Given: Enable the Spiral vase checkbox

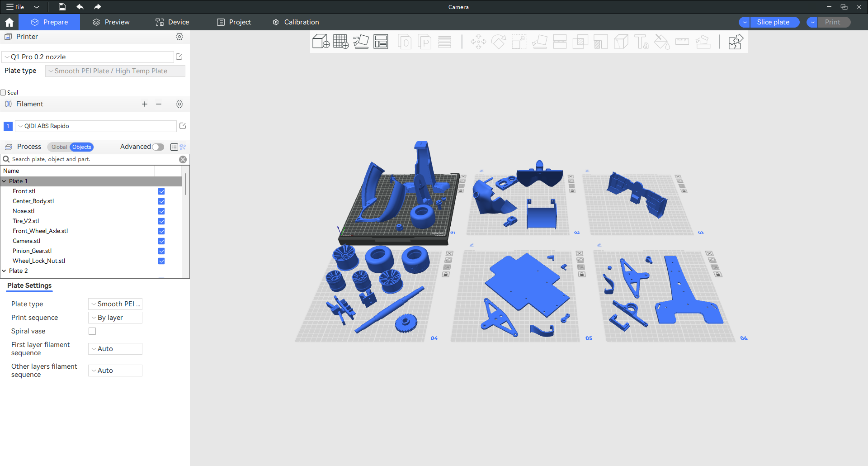Looking at the screenshot, I should tap(92, 331).
